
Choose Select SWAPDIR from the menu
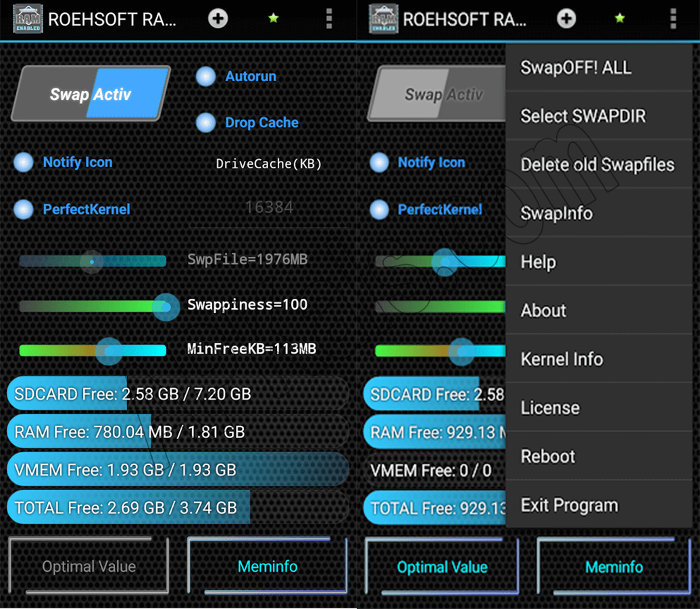[x=599, y=116]
